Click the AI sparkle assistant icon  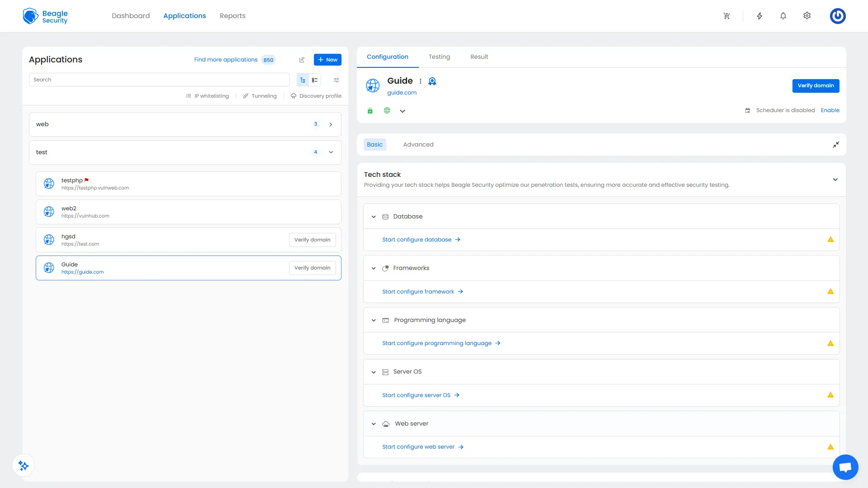tap(24, 465)
